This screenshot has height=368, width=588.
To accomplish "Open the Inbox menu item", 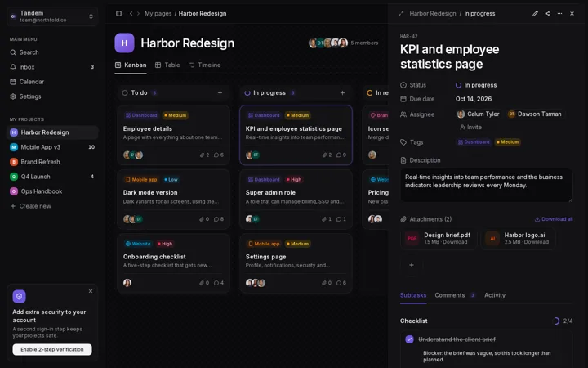I will [52, 67].
